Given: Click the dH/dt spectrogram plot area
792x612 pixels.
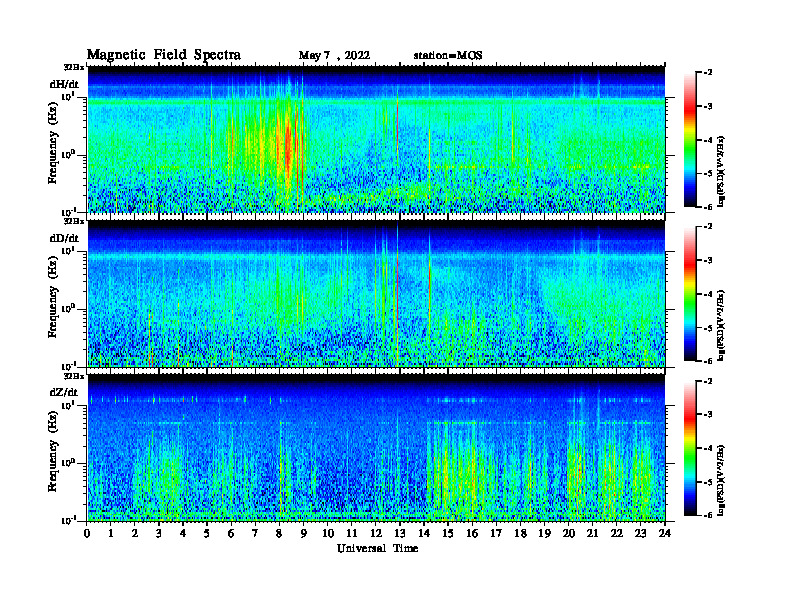Looking at the screenshot, I should coord(376,139).
